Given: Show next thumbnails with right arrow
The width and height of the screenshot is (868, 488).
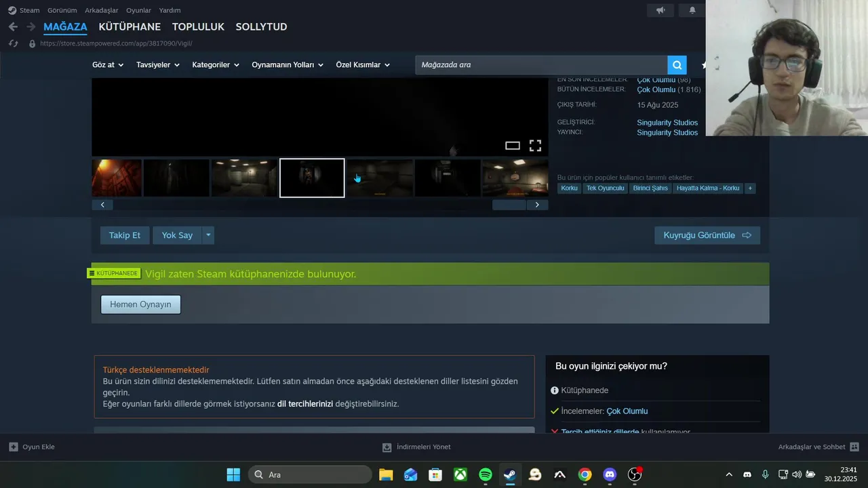Looking at the screenshot, I should click(x=537, y=205).
